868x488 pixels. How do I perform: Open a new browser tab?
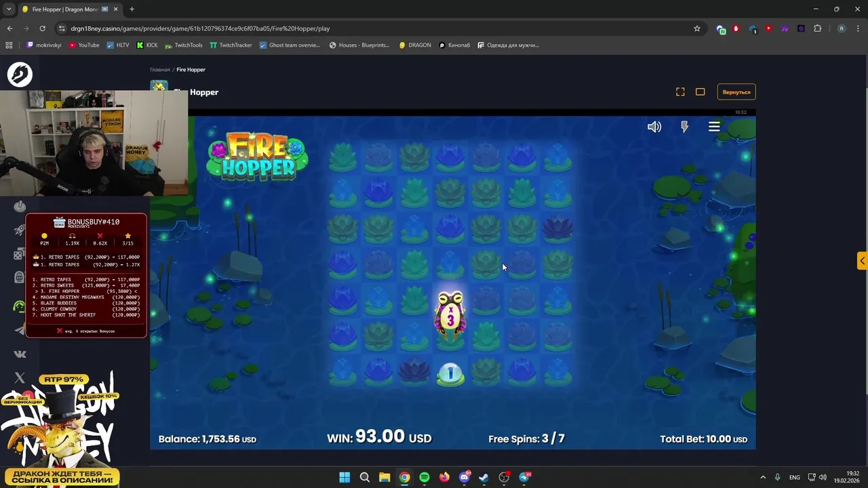(132, 9)
